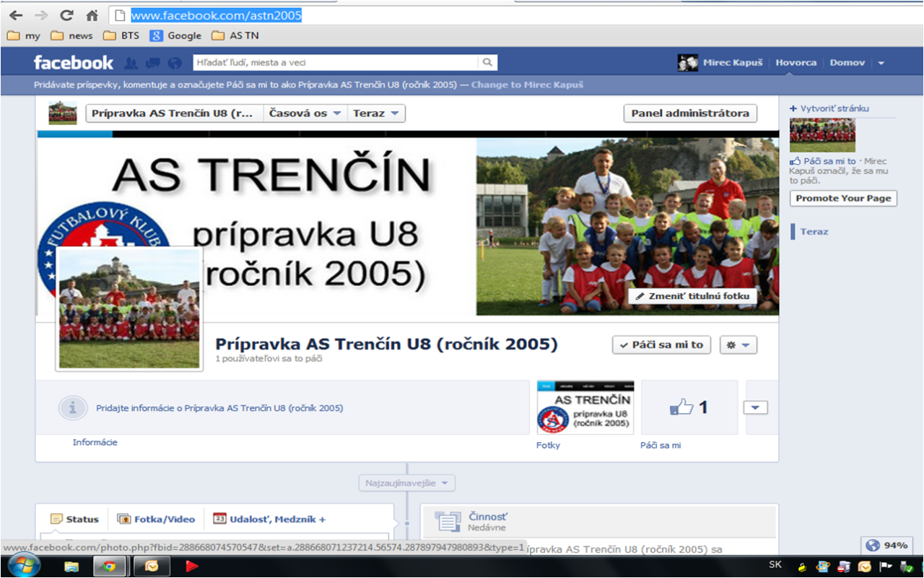Open the Facebook messages icon

152,63
